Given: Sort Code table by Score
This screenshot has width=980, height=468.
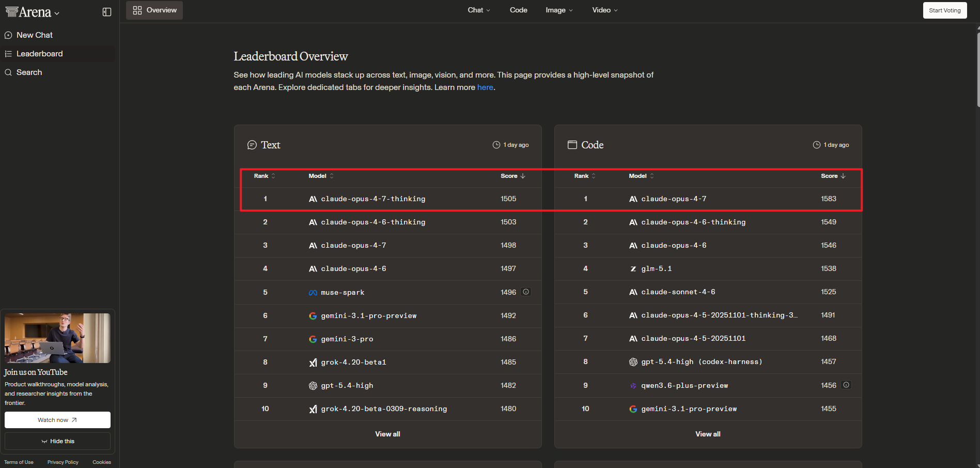Looking at the screenshot, I should click(x=833, y=176).
